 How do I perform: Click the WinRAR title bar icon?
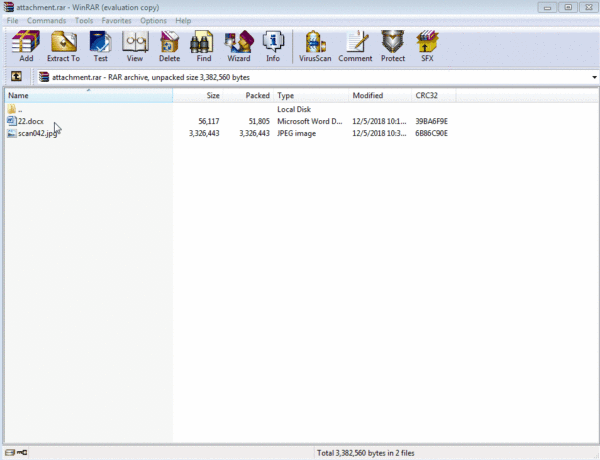point(8,7)
